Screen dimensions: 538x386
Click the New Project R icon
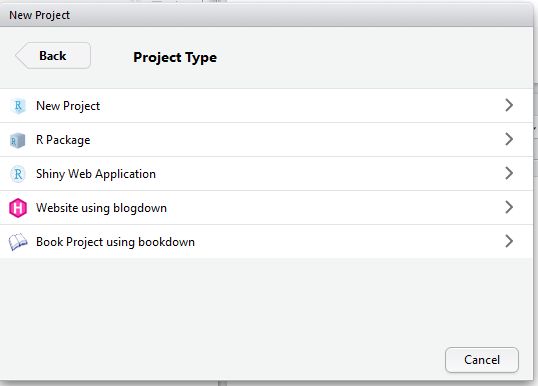pos(18,106)
